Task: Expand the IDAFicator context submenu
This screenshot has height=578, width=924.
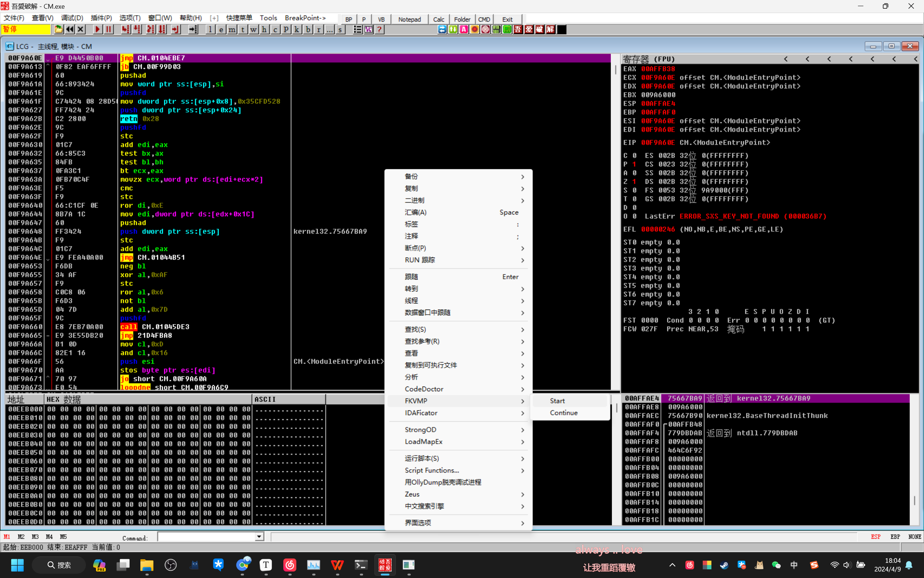Action: pos(458,413)
